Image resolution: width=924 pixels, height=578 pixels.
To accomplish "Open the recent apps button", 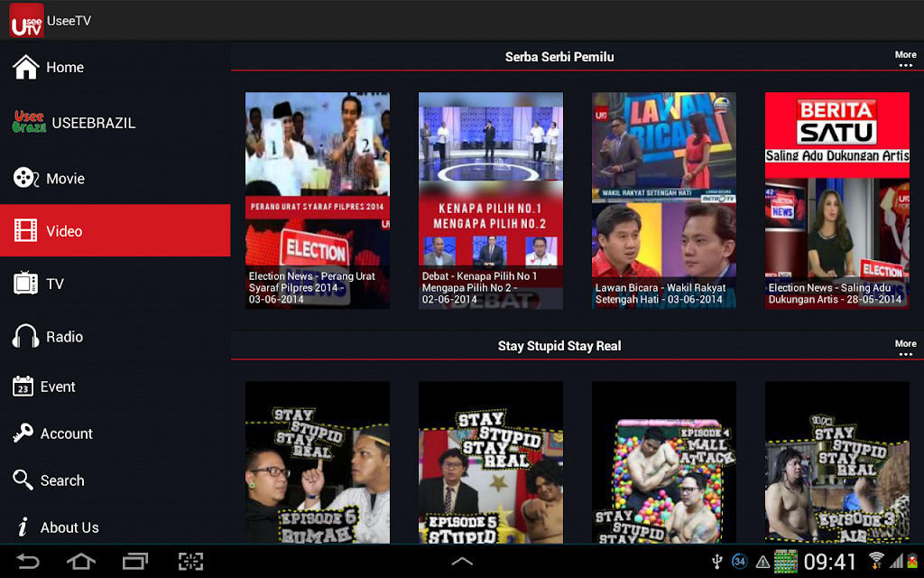I will point(135,562).
